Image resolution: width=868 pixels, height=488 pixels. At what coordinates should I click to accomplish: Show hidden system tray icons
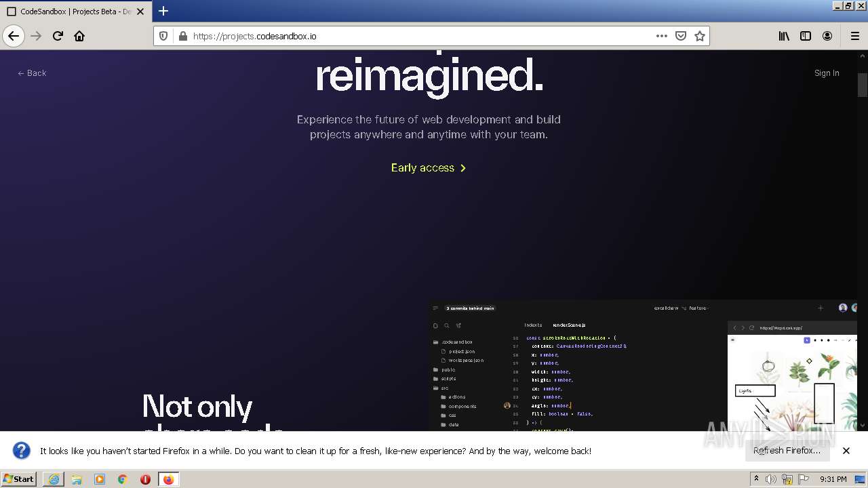point(756,479)
